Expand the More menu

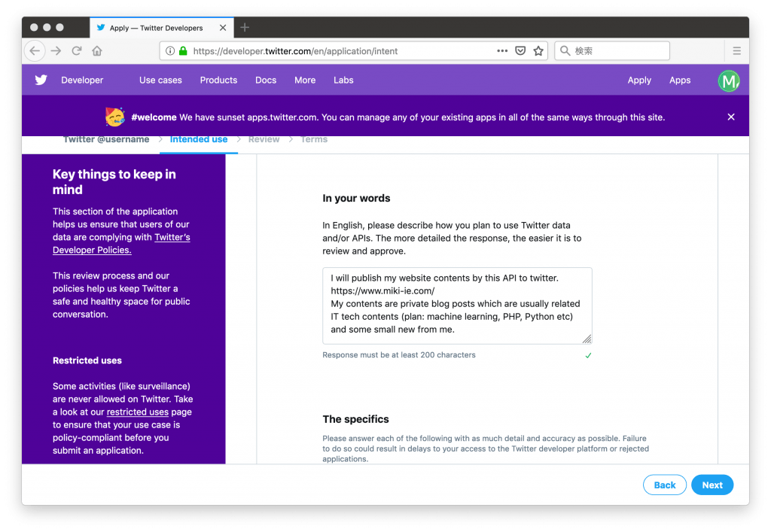click(x=305, y=81)
